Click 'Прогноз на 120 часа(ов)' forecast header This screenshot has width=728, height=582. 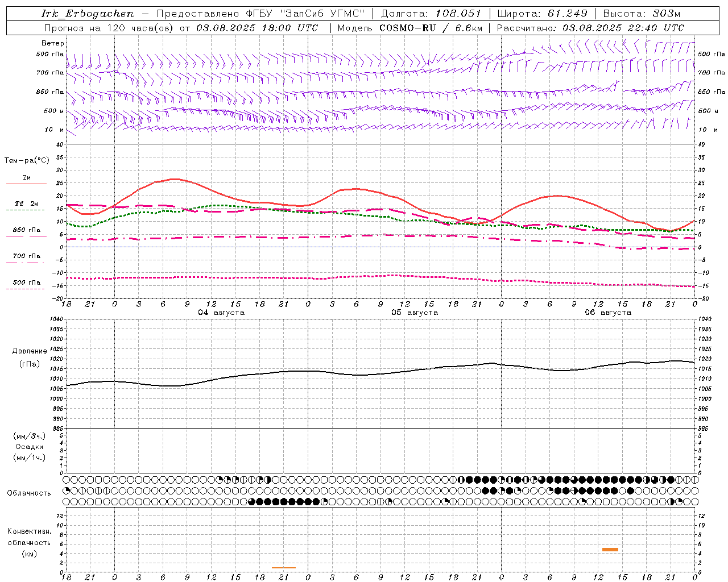coord(109,28)
